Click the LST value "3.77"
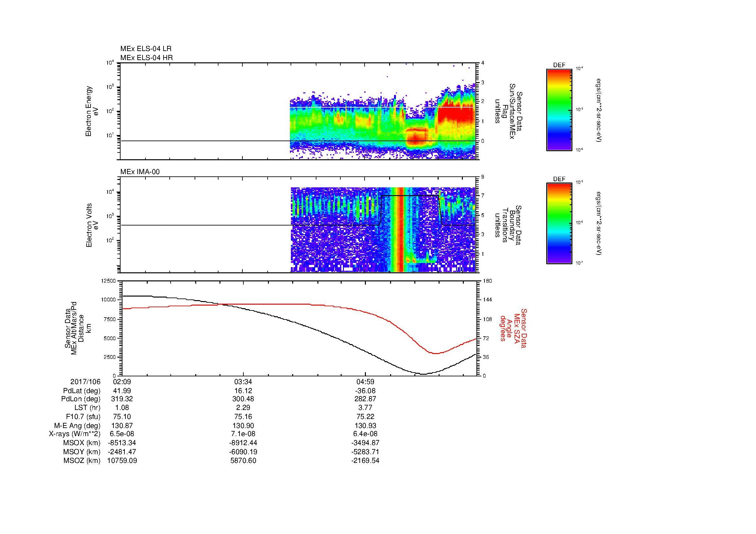Viewport: 756px width, 534px height. click(366, 408)
